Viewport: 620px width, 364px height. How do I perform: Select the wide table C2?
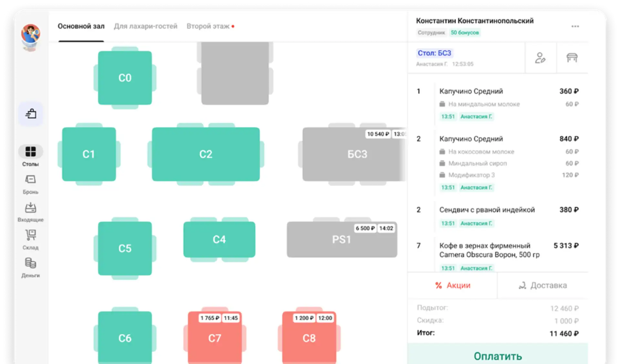206,154
